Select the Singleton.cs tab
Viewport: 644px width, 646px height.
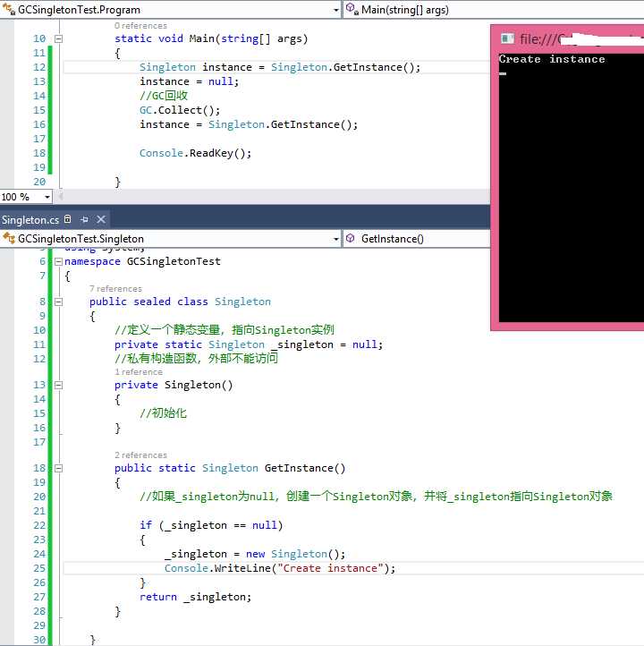point(30,220)
